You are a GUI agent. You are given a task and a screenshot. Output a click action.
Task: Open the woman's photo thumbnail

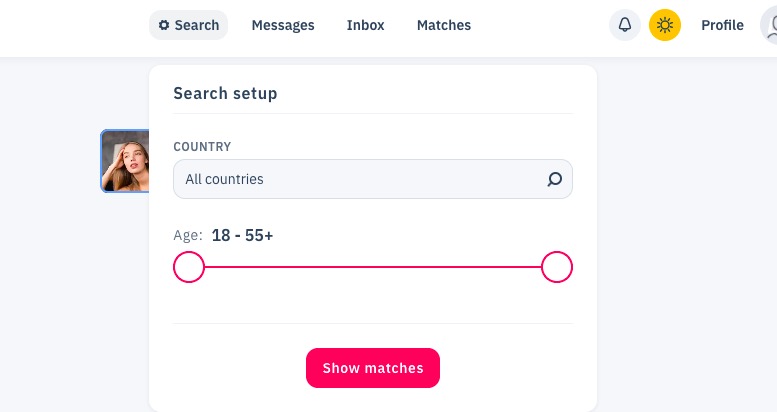point(125,161)
